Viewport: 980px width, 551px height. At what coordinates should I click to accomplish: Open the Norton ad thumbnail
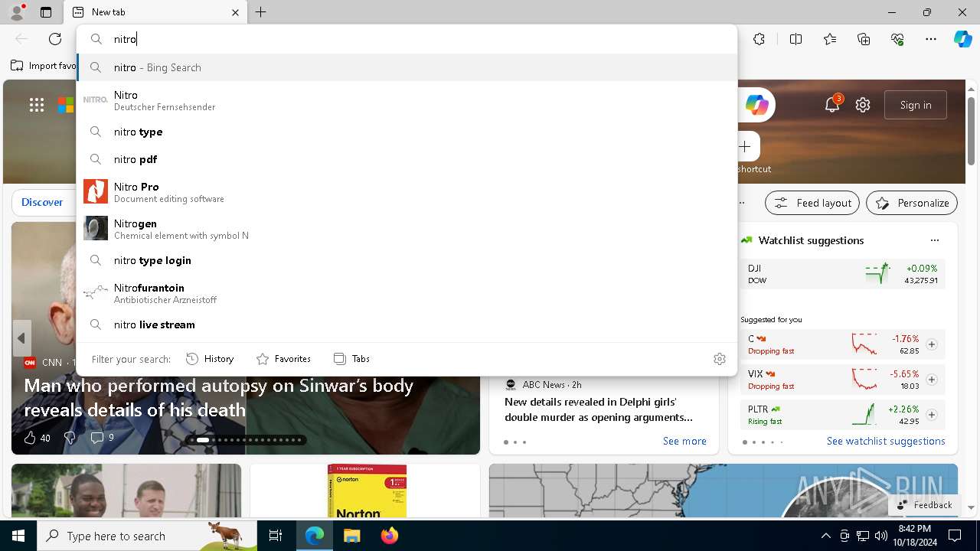click(366, 491)
